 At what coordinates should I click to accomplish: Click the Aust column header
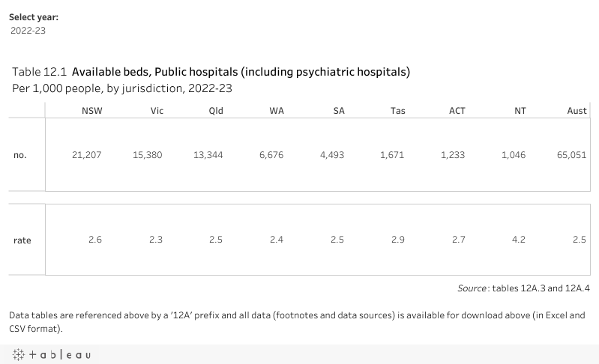pyautogui.click(x=577, y=111)
